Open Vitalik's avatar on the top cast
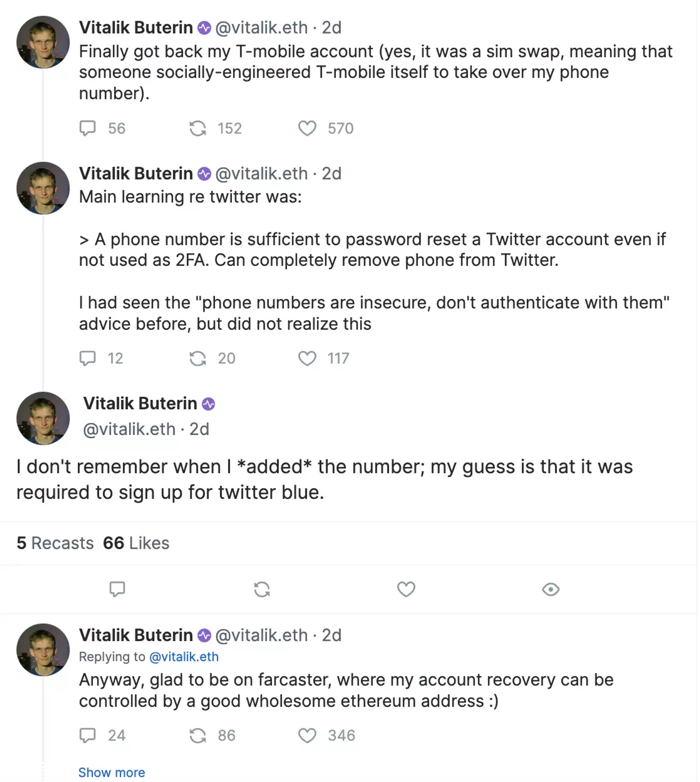The height and width of the screenshot is (782, 700). (43, 42)
